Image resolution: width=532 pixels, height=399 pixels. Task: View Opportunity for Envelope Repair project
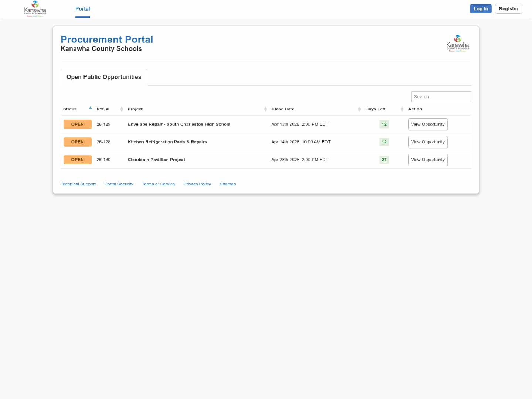click(x=427, y=125)
